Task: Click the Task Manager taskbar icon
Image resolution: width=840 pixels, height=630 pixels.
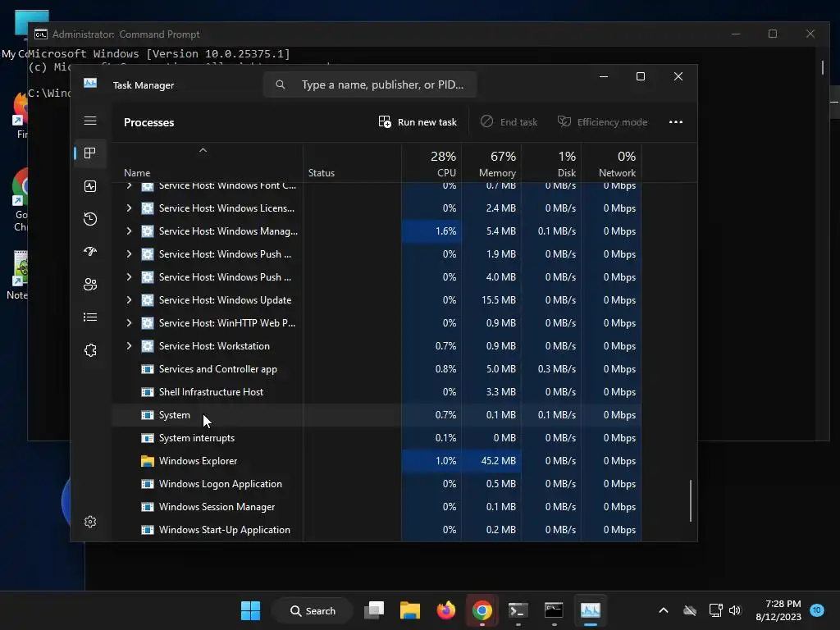Action: click(x=591, y=610)
